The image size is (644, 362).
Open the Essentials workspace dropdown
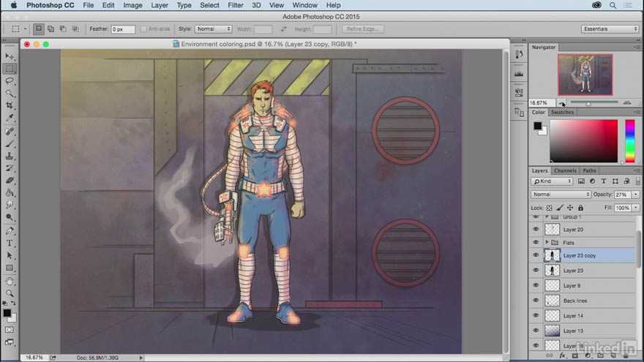point(610,29)
